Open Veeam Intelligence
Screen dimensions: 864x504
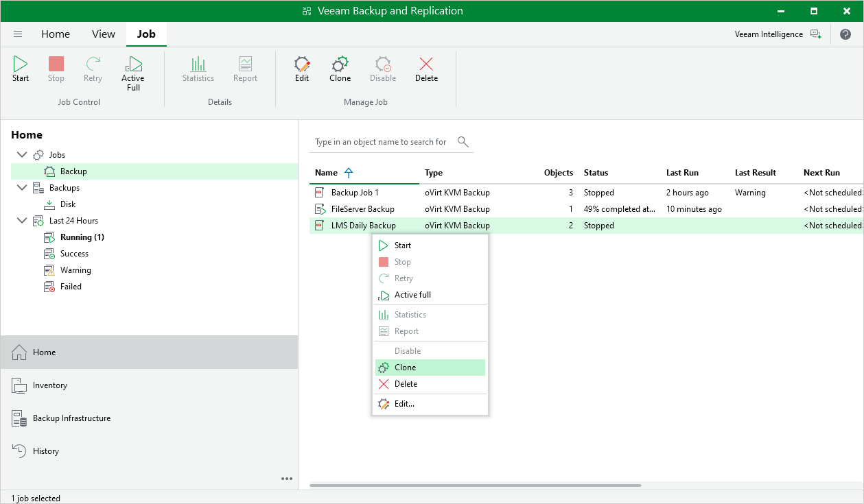click(x=769, y=34)
